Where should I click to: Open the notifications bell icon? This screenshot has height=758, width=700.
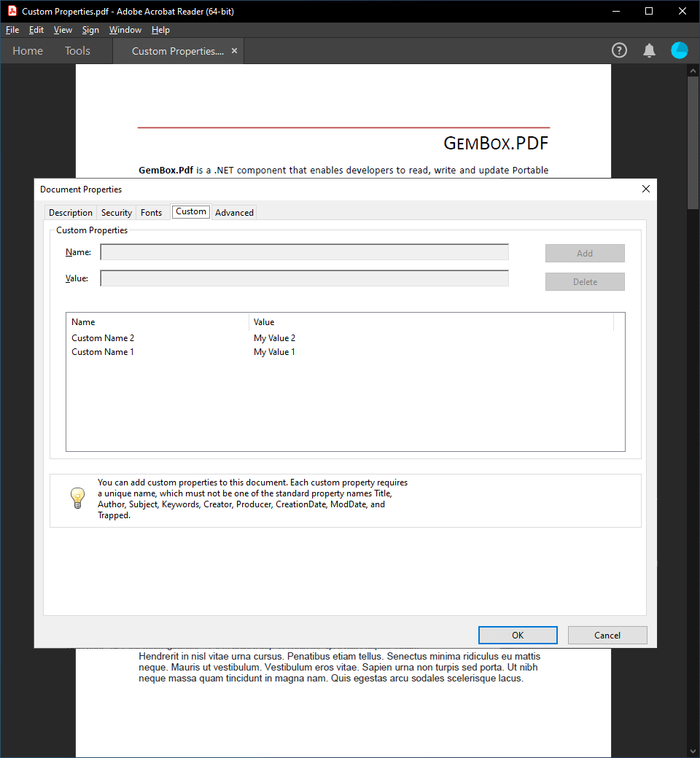tap(649, 50)
